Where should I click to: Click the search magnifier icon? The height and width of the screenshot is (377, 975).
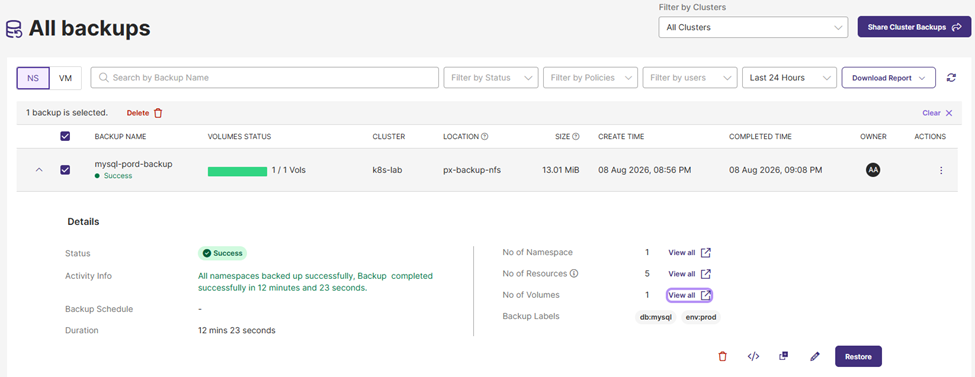[104, 78]
